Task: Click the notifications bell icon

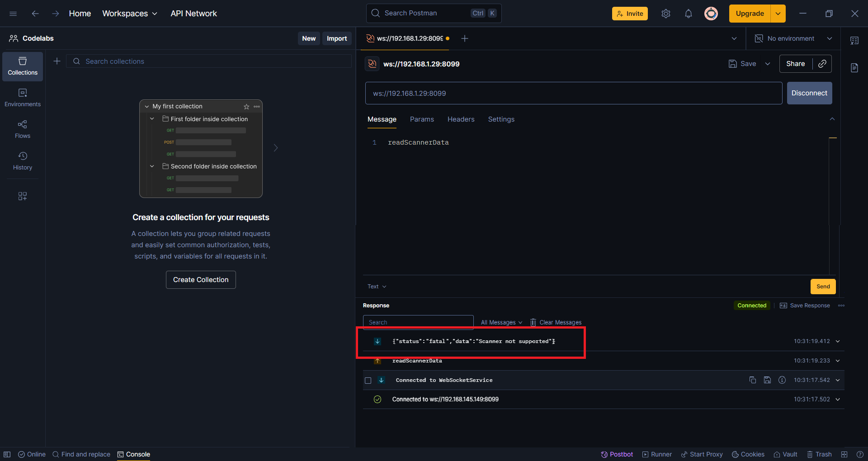Action: click(x=688, y=14)
